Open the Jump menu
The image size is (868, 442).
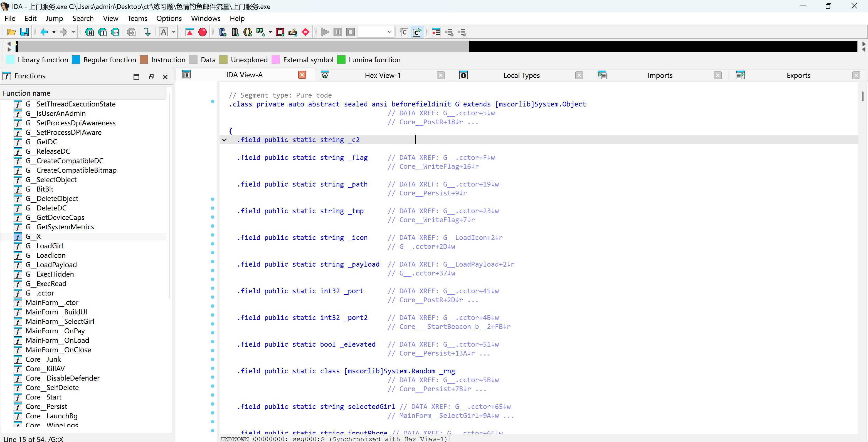(54, 19)
